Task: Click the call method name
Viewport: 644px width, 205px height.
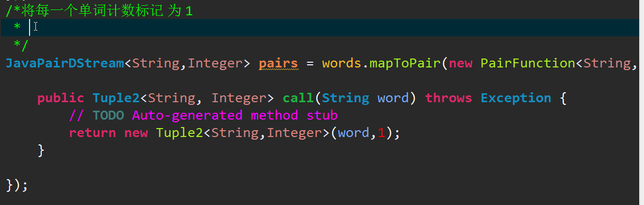Action: (x=298, y=98)
